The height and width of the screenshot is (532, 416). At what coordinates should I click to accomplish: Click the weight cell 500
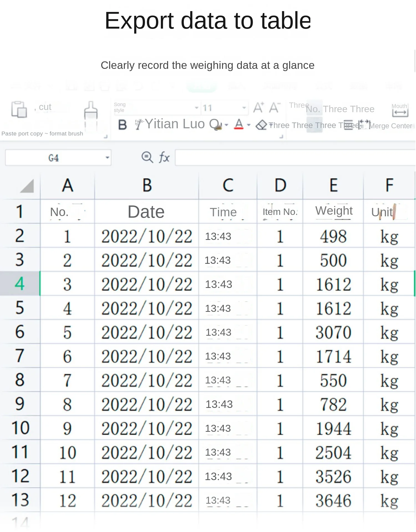click(x=333, y=260)
